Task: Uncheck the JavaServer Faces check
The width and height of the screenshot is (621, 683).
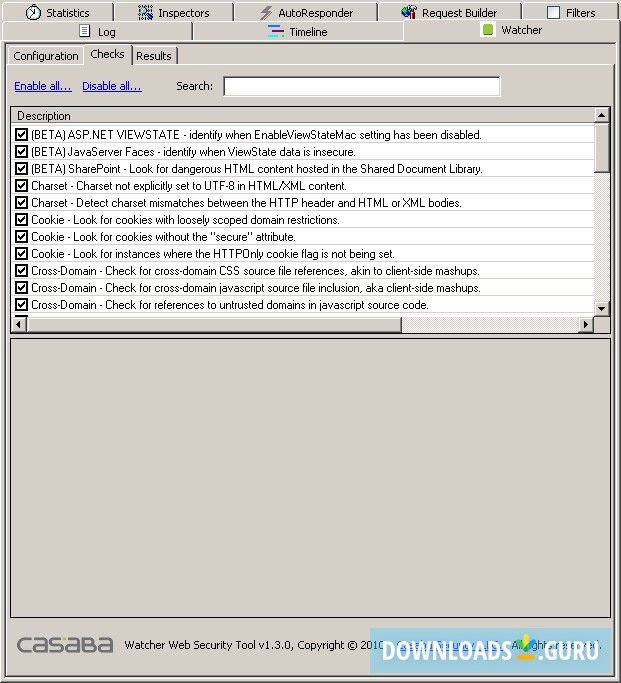Action: (x=21, y=152)
